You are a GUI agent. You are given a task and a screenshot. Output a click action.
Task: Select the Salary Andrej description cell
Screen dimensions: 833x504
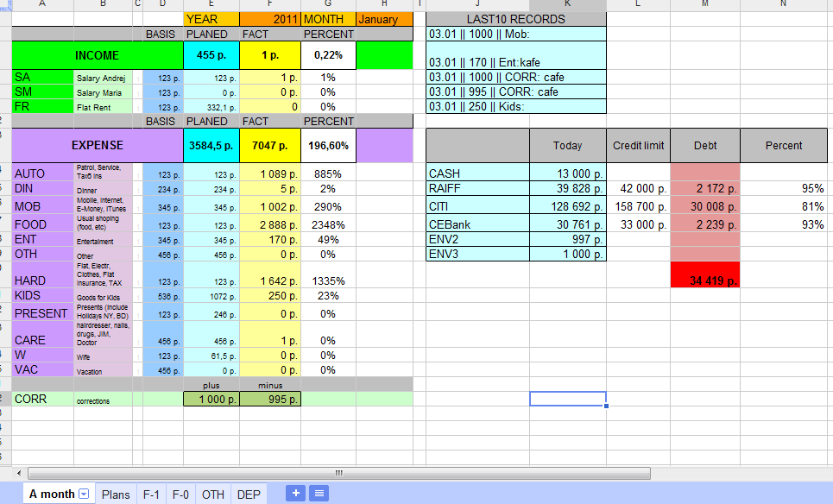coord(103,78)
